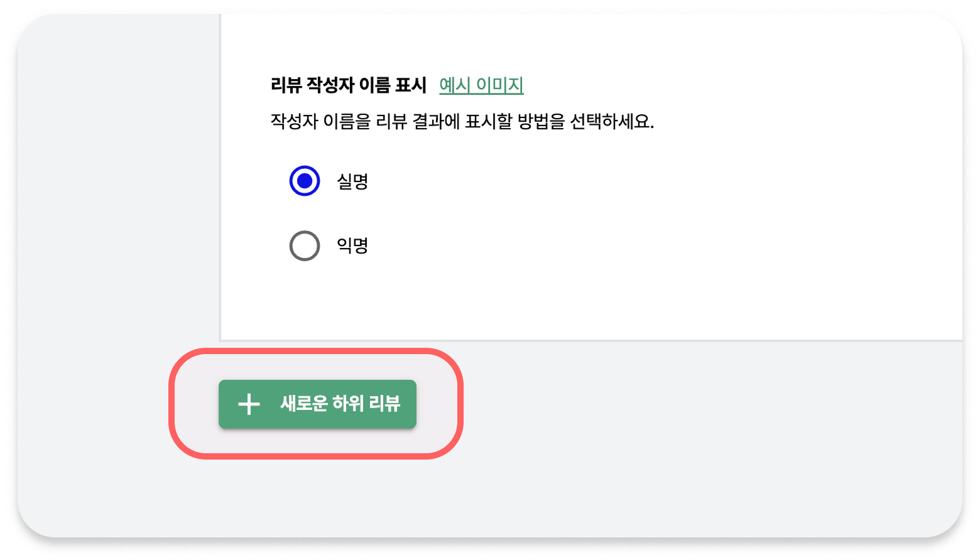The width and height of the screenshot is (980, 560).
Task: Open the 예시 이미지 link
Action: point(481,85)
